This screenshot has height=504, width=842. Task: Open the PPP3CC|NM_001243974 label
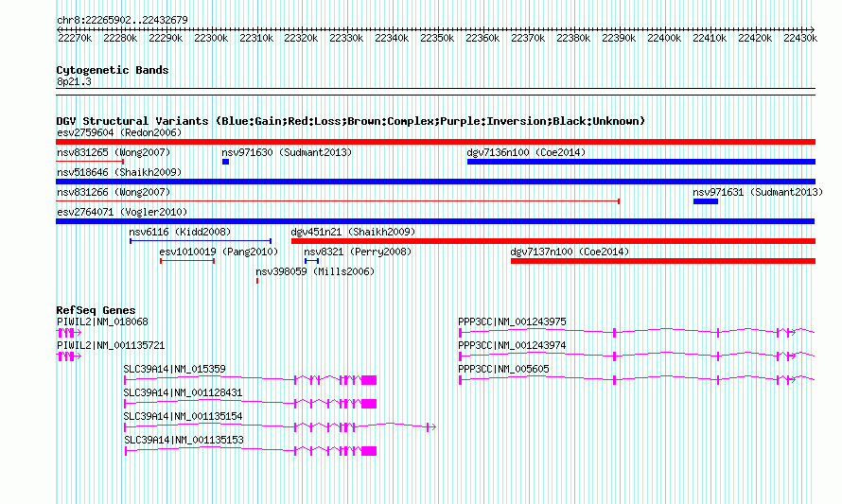(x=512, y=346)
